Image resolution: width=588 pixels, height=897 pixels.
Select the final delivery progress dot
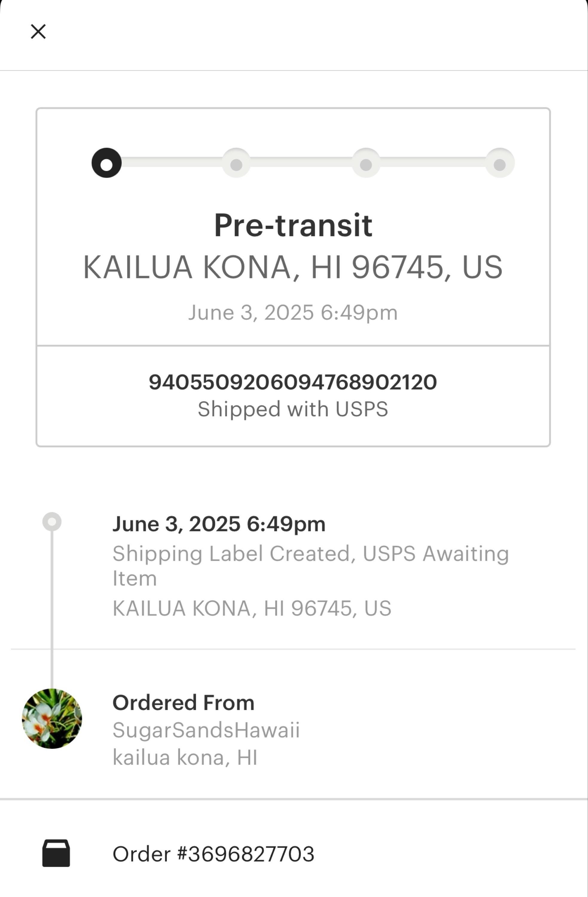coord(500,163)
